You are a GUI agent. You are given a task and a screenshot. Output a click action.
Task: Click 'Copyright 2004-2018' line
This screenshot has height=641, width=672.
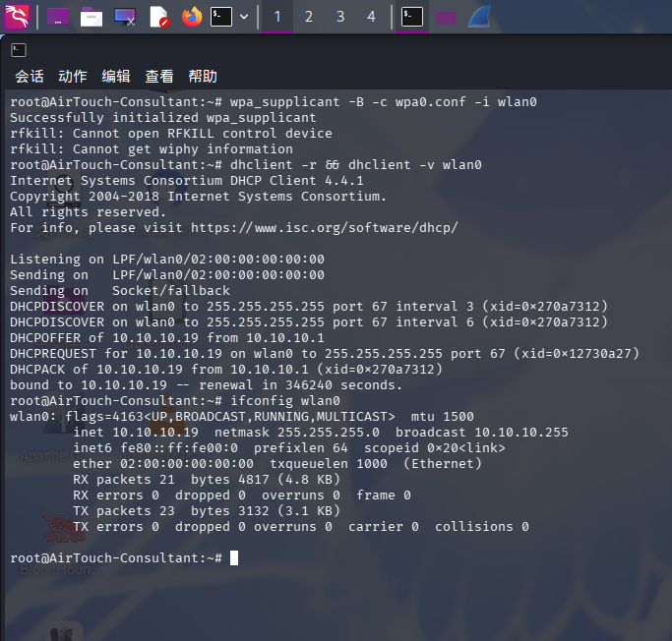(199, 197)
